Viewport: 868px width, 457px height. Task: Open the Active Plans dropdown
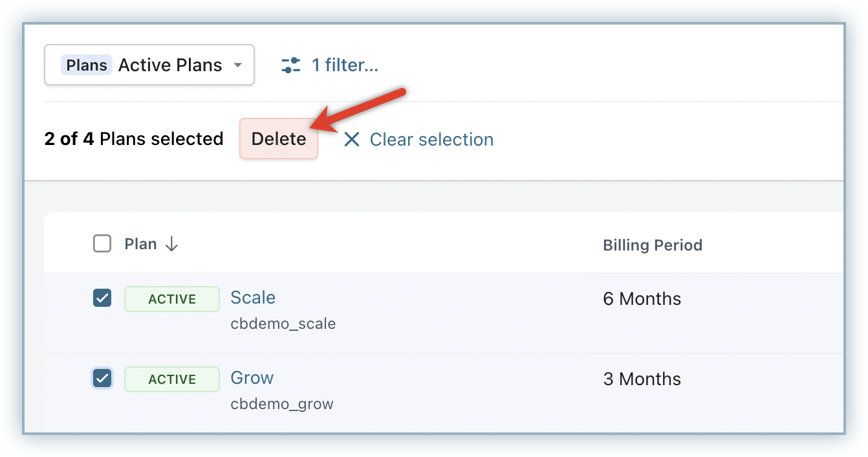point(149,65)
